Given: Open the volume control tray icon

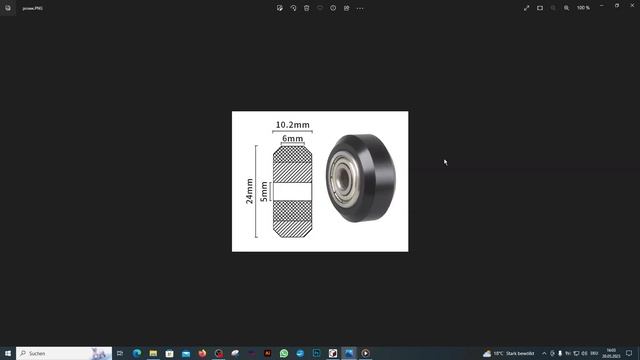Looking at the screenshot, I should pos(584,353).
